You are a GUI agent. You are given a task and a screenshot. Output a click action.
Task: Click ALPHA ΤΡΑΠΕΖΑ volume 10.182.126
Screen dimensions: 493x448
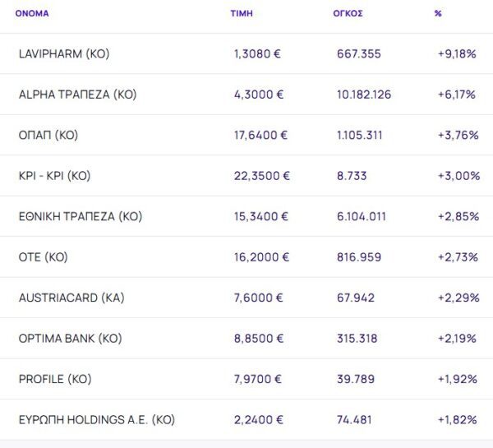364,95
